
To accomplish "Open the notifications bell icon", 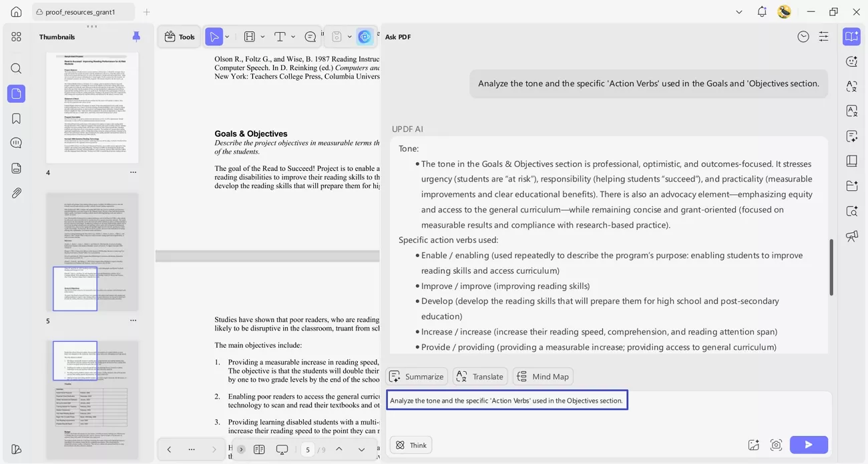I will pyautogui.click(x=762, y=11).
